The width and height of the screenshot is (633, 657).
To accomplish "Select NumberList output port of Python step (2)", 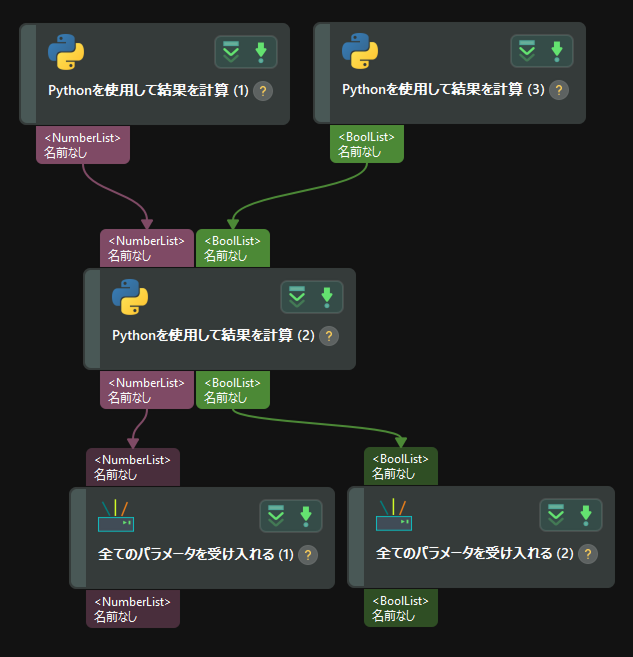I will click(x=147, y=390).
